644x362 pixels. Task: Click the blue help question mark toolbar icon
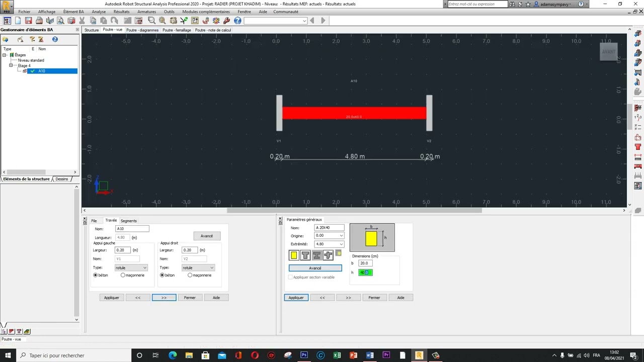[x=237, y=21]
